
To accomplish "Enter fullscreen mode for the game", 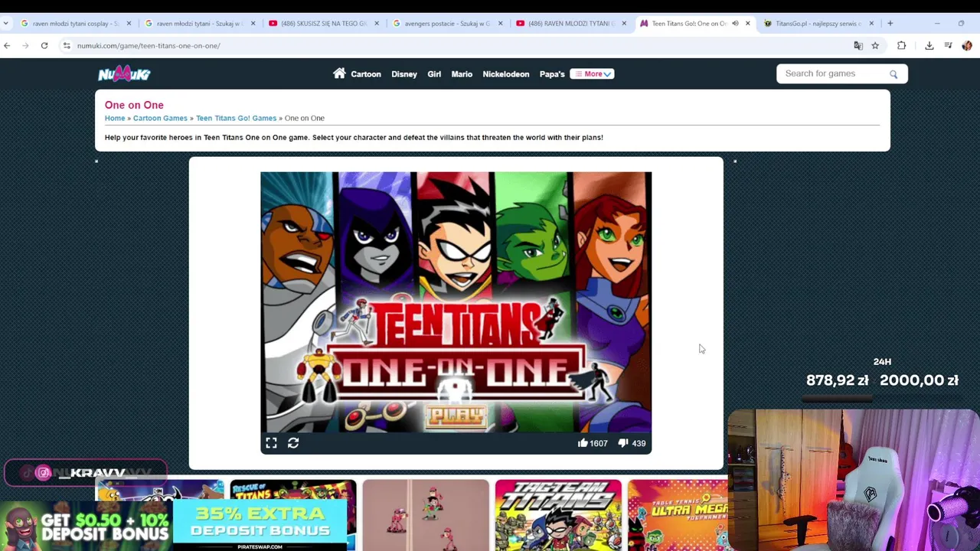I will tap(271, 443).
